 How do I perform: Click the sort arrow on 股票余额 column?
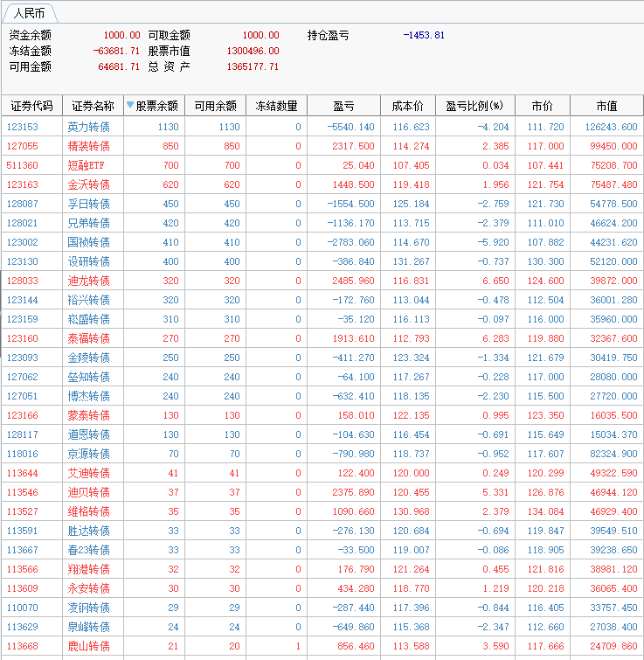pos(130,106)
